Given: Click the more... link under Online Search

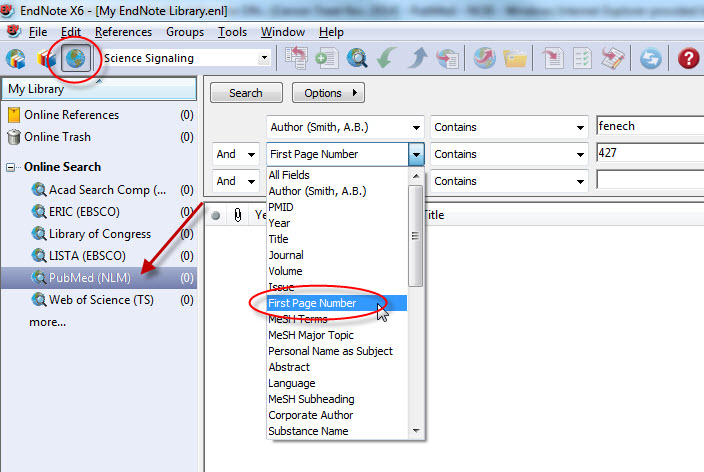Looking at the screenshot, I should tap(47, 322).
